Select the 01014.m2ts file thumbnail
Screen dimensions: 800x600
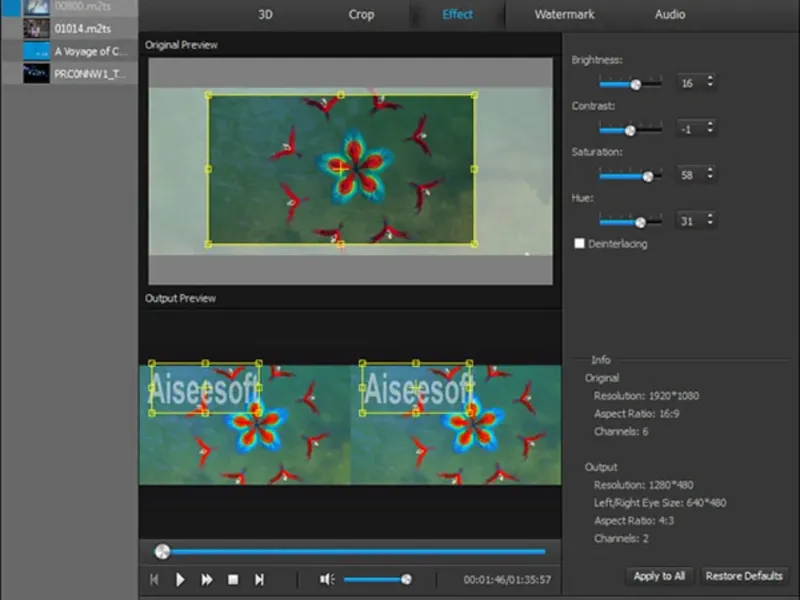pyautogui.click(x=37, y=28)
